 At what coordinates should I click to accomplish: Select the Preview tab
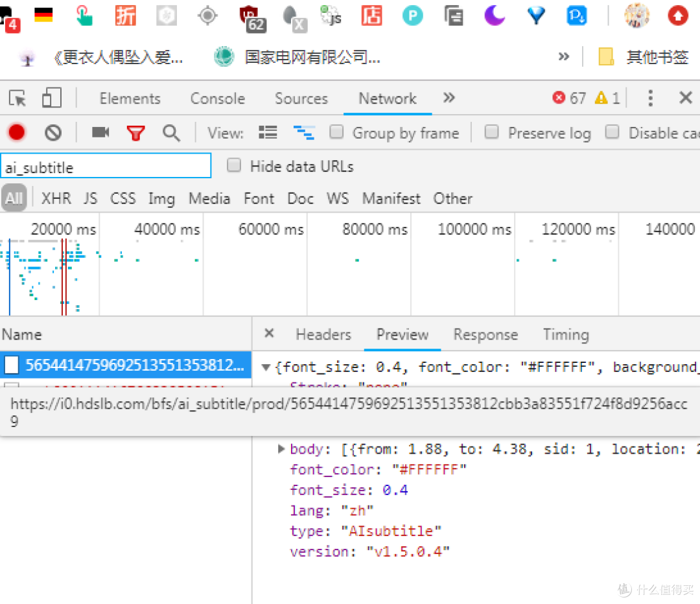(x=402, y=334)
